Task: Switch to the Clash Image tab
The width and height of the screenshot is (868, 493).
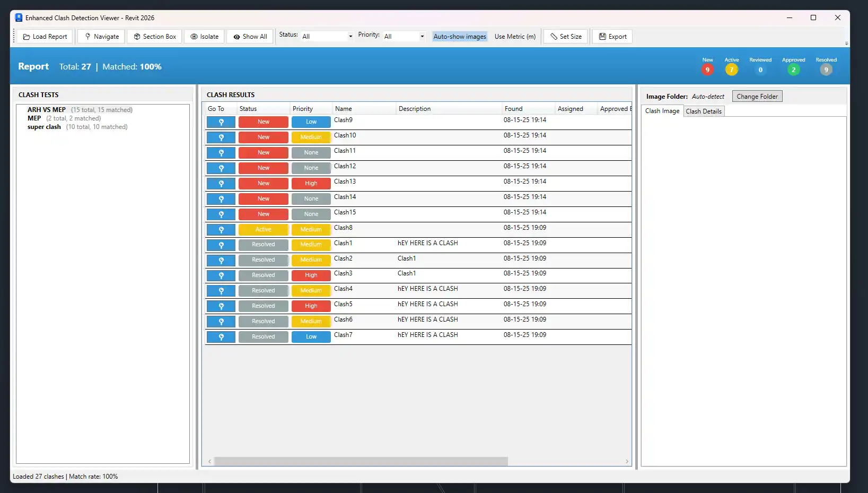Action: pos(662,111)
